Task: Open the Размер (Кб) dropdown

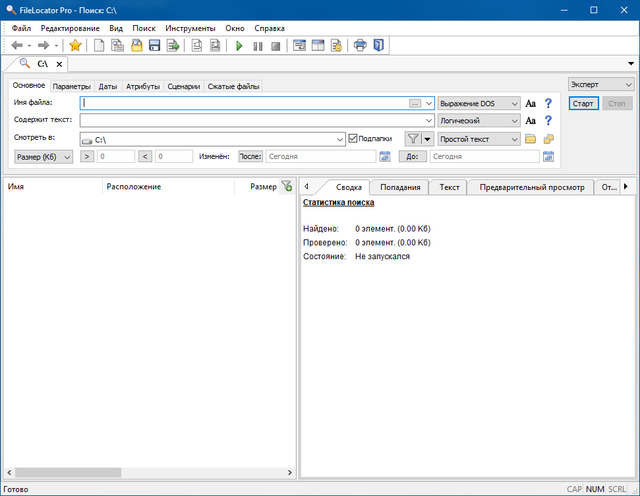Action: click(x=44, y=156)
